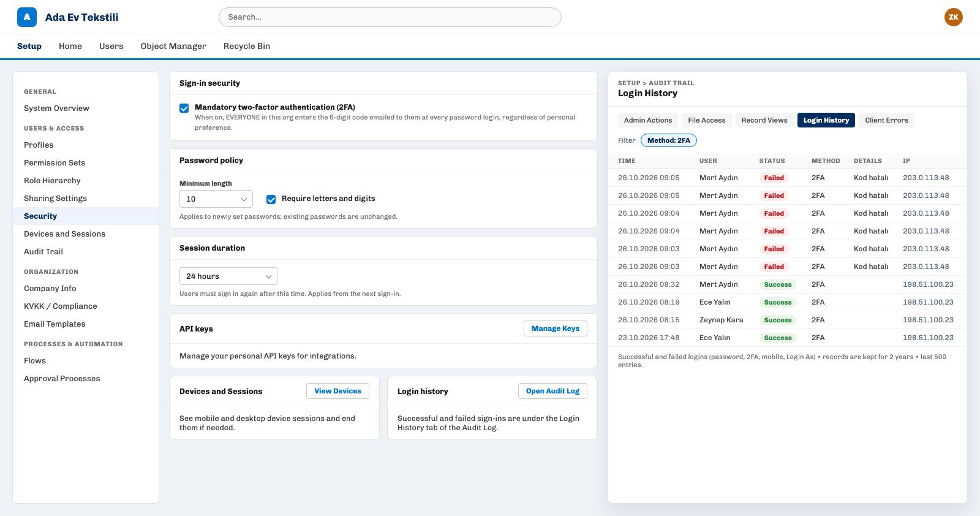Open KVKK / Compliance in sidebar
980x516 pixels.
(x=86, y=306)
